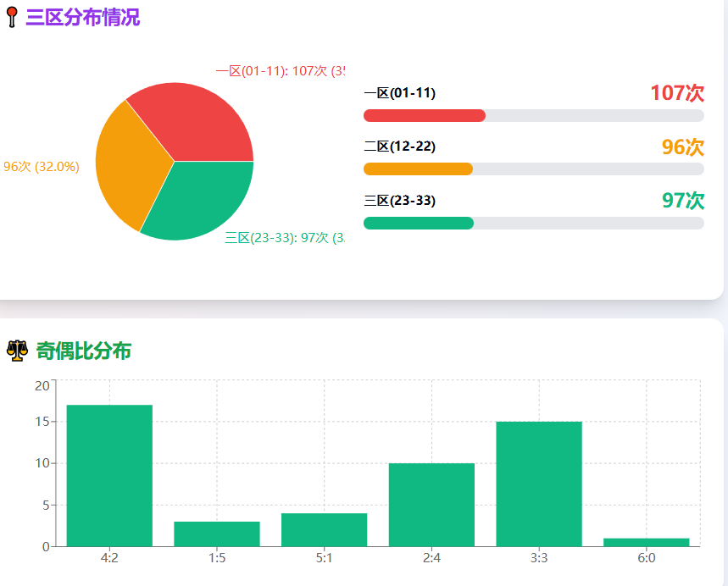Click the scales icon beside 奇偶比分布
Screen dimensions: 728x586
tap(17, 351)
